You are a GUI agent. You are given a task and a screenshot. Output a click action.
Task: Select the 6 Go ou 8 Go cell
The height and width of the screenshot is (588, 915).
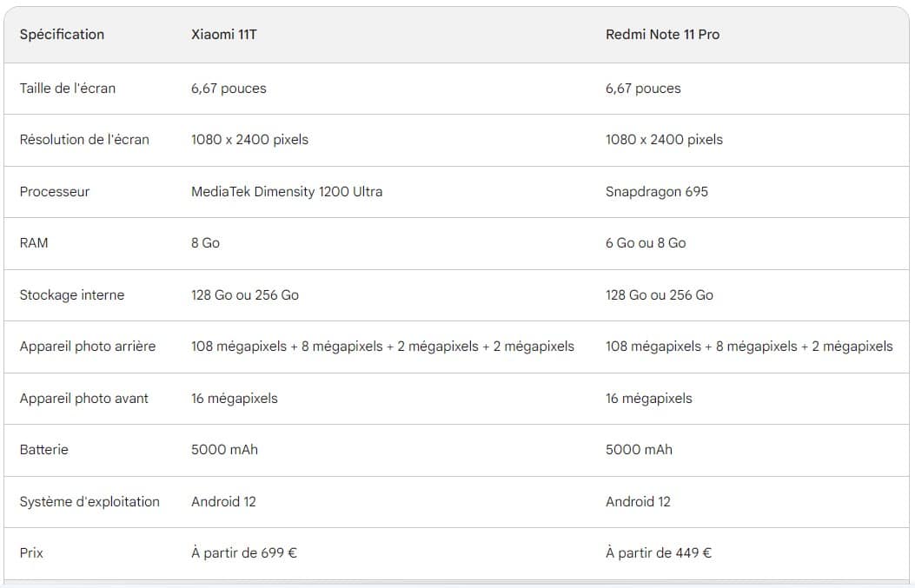coord(645,243)
